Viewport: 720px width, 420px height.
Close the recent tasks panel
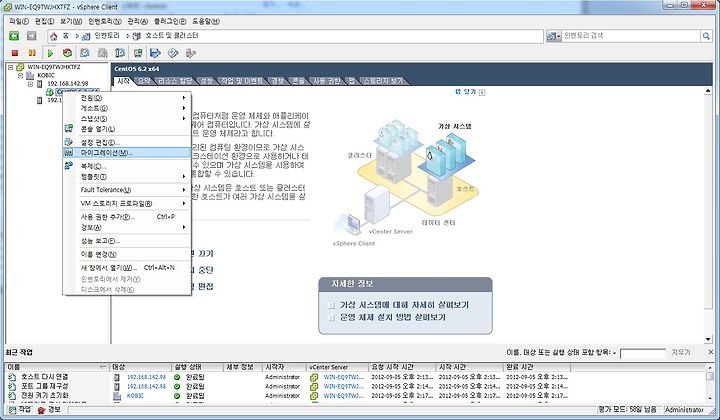point(711,352)
